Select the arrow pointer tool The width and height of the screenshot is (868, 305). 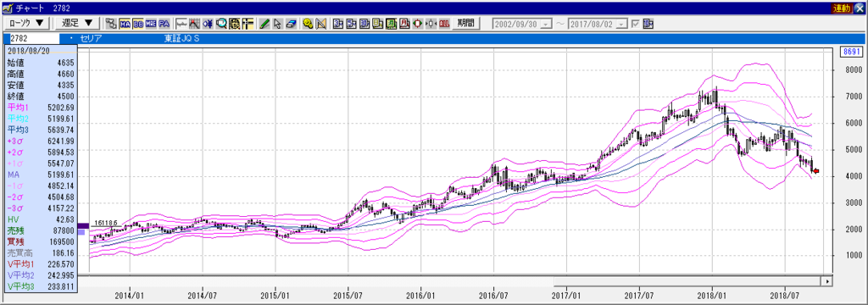click(x=278, y=24)
